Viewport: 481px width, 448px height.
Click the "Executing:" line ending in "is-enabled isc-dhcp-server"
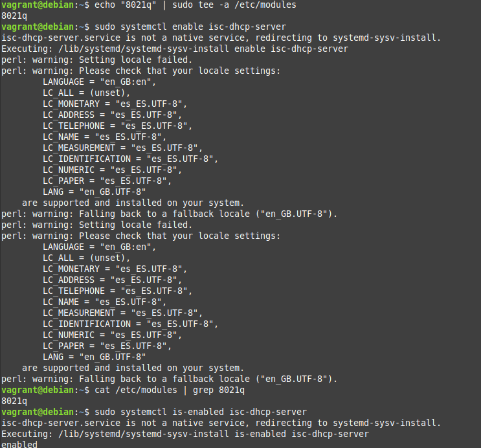pyautogui.click(x=185, y=434)
